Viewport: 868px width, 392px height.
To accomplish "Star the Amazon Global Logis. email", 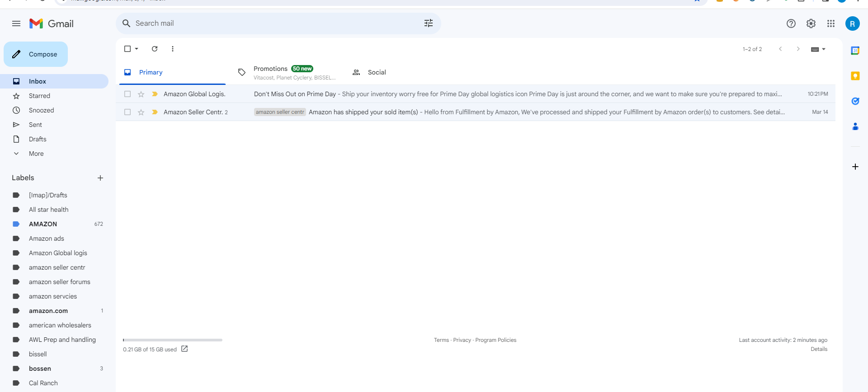I will [x=141, y=94].
